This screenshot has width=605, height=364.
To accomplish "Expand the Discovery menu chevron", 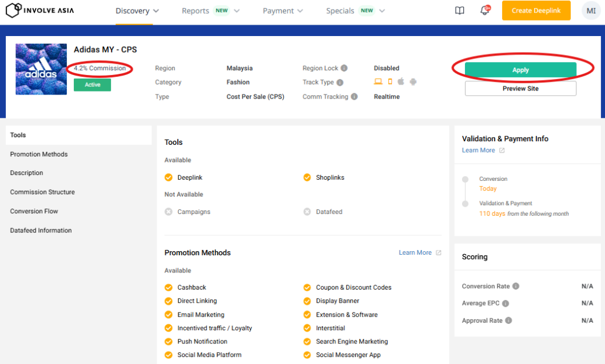I will click(156, 11).
